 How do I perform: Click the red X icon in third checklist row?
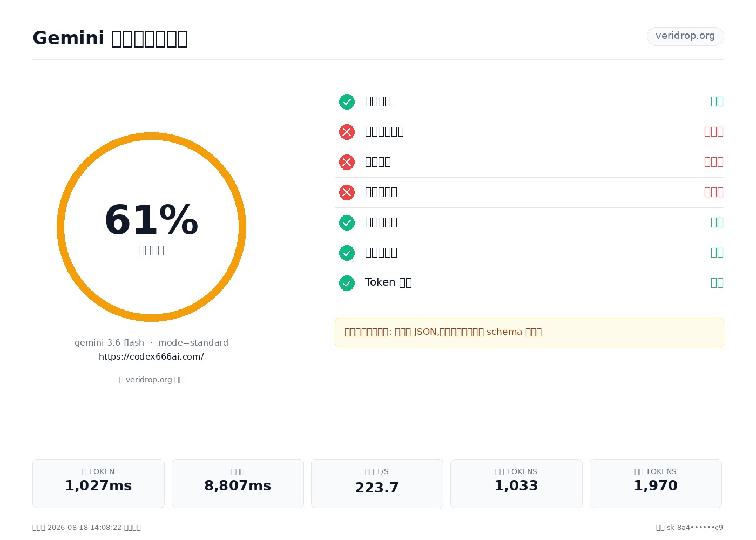click(x=347, y=162)
